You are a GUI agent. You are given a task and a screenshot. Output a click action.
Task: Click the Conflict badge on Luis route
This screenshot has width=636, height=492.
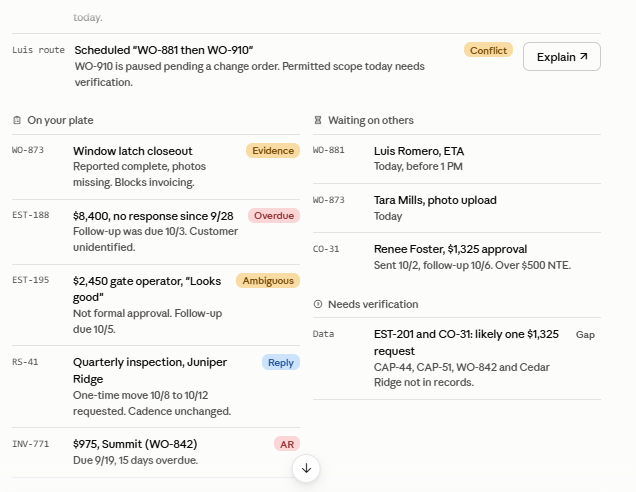tap(488, 50)
